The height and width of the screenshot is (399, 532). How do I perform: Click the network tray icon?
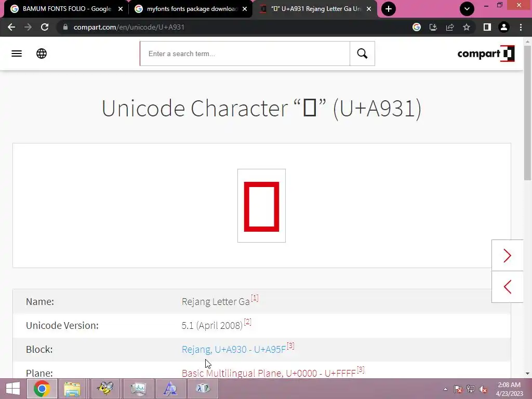pos(471,389)
